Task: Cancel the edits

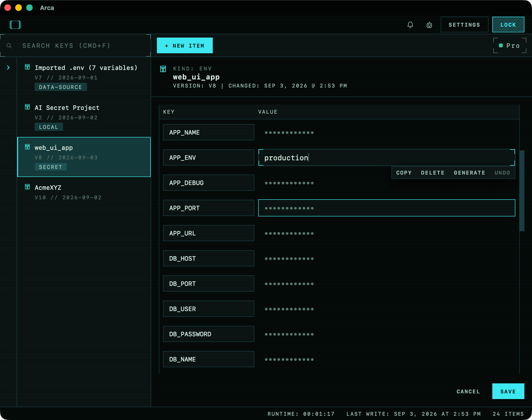Action: [468, 391]
